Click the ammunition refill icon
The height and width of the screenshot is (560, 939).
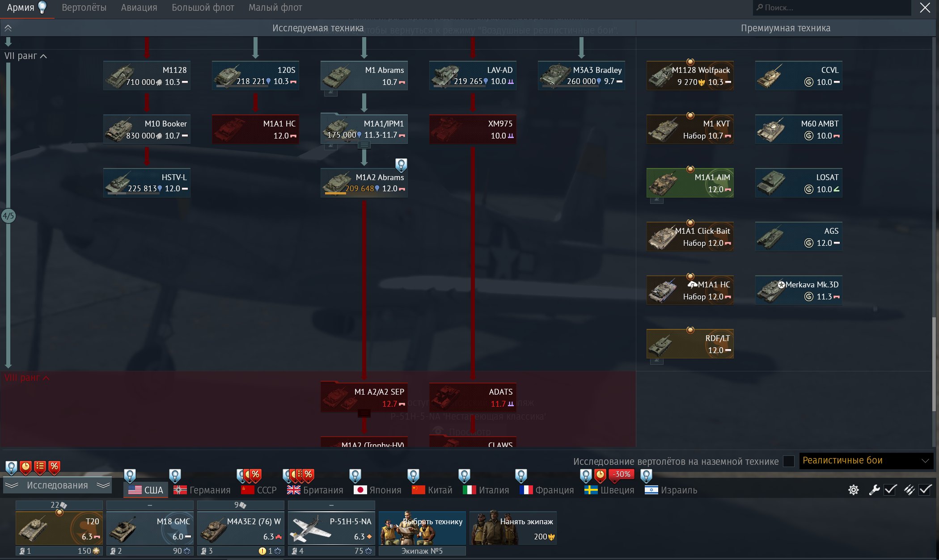tap(909, 490)
